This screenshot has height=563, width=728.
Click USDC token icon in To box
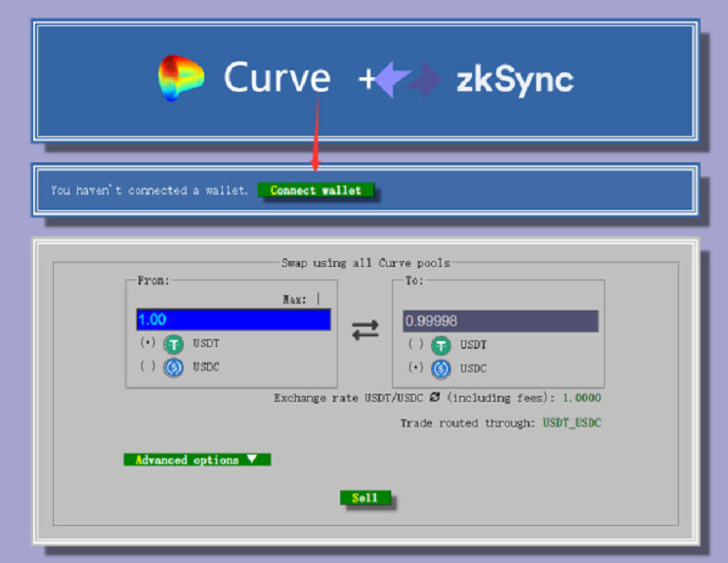point(441,369)
